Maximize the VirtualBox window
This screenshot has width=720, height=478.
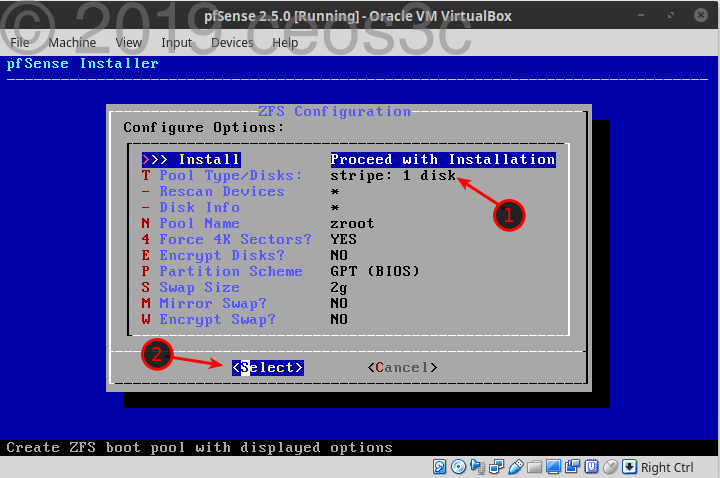(x=671, y=15)
